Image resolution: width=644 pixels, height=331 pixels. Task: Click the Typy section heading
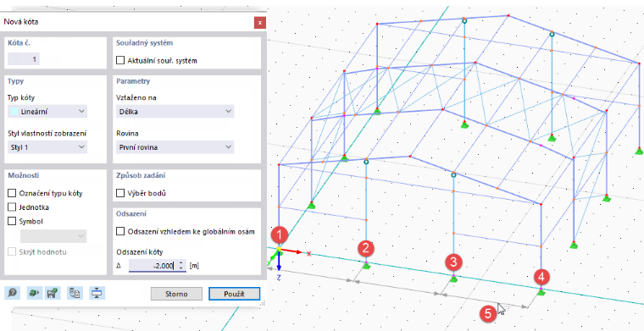[x=15, y=80]
